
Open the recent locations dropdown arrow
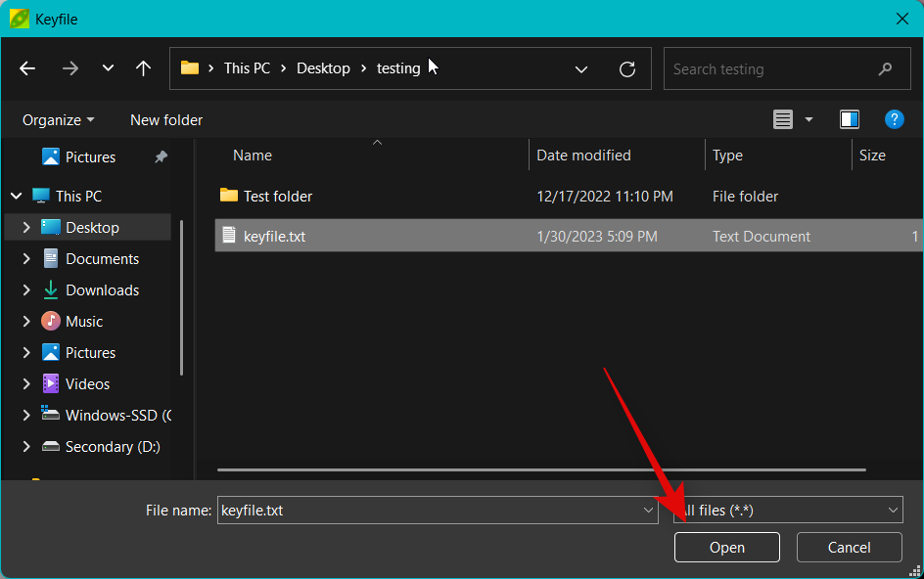(108, 68)
